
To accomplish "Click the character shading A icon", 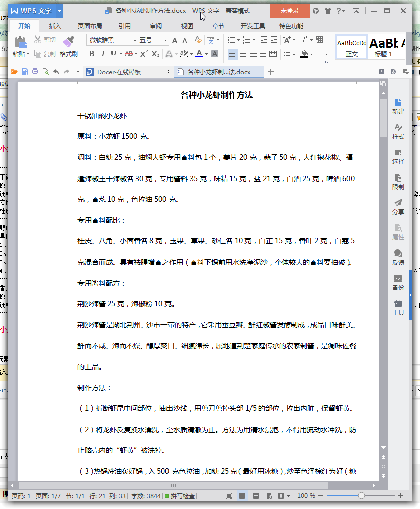I will click(x=215, y=54).
